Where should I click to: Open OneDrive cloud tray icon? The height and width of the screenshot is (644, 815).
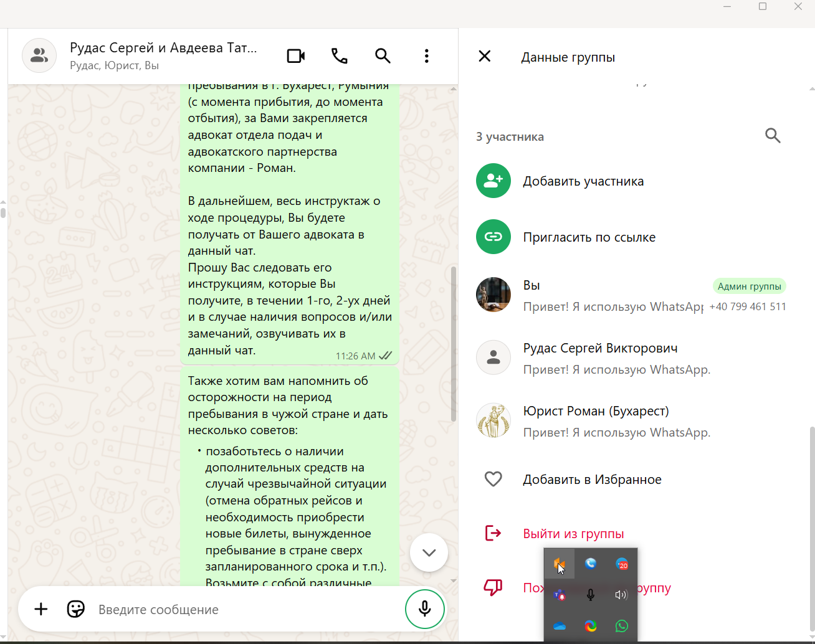[560, 626]
